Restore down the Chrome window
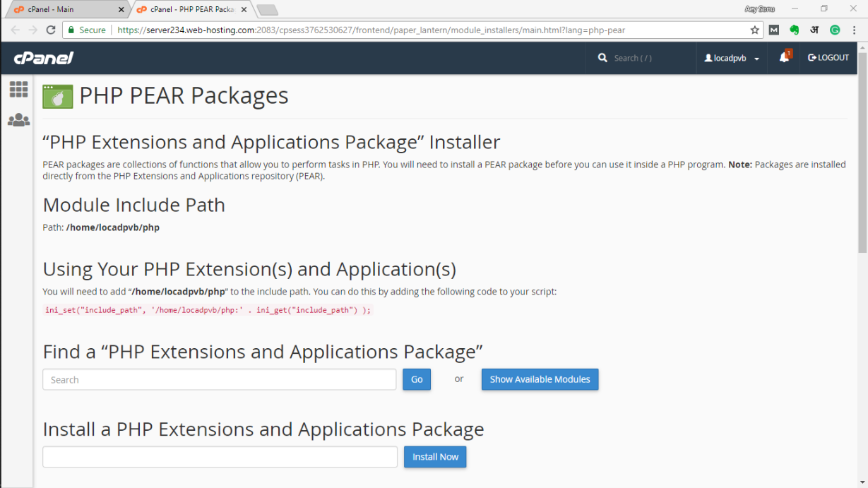The width and height of the screenshot is (868, 488). 824,9
